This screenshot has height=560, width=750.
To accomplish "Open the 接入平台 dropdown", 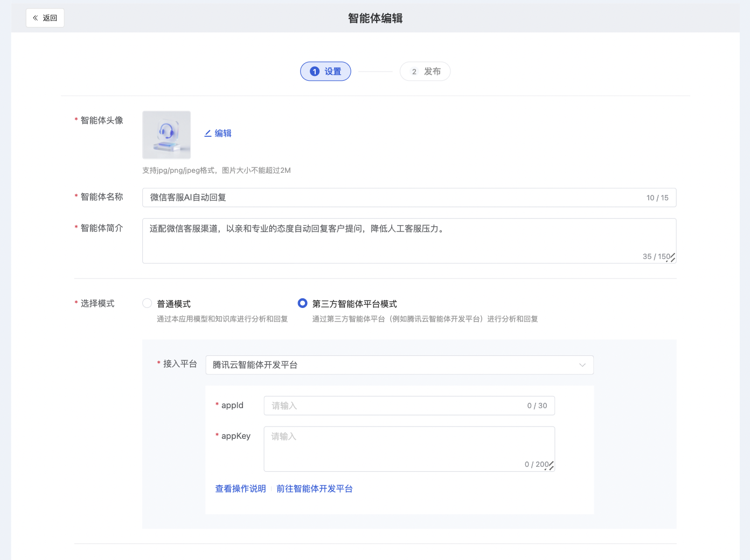I will 399,365.
